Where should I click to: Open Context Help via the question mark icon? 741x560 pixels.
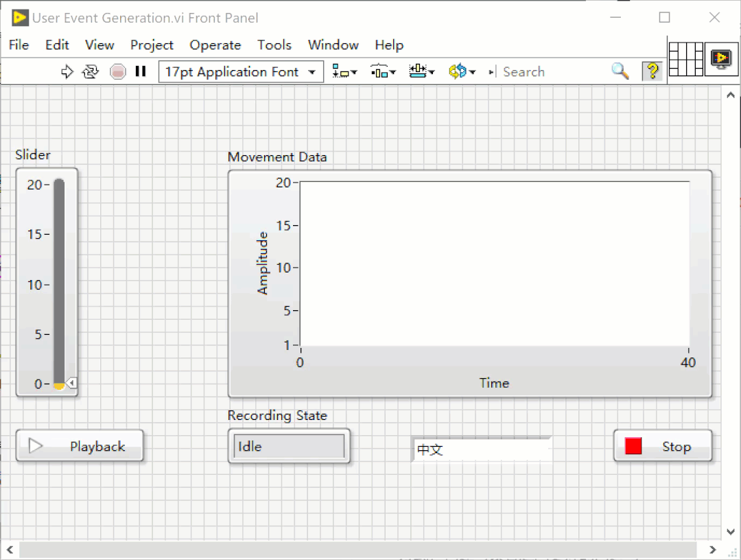[x=651, y=71]
